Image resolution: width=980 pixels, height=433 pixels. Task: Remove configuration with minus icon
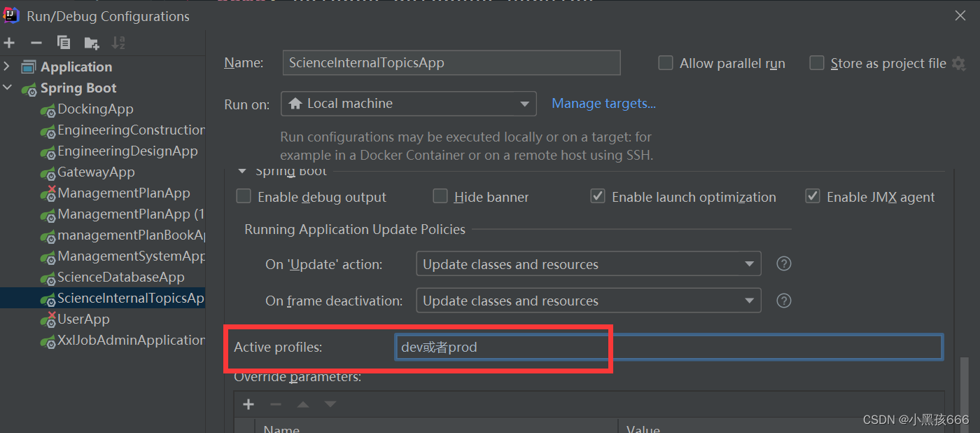click(36, 43)
